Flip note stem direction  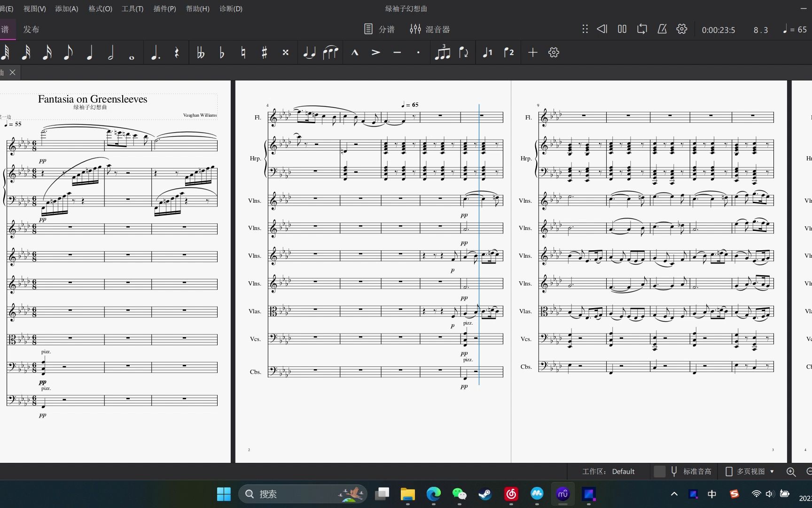pyautogui.click(x=464, y=53)
